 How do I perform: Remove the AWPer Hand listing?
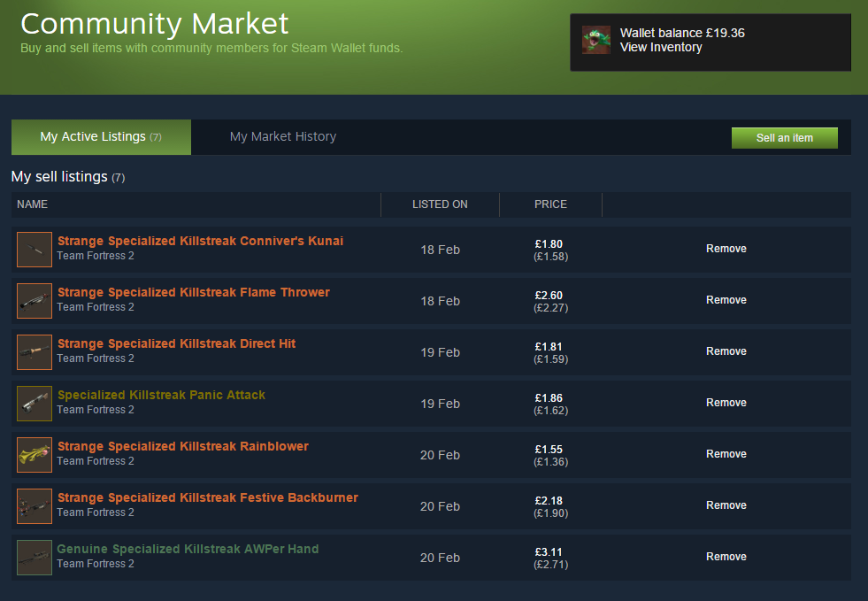[x=726, y=557]
